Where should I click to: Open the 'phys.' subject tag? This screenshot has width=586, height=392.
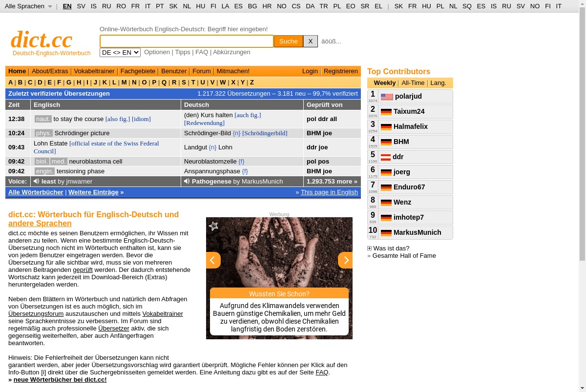pyautogui.click(x=43, y=133)
